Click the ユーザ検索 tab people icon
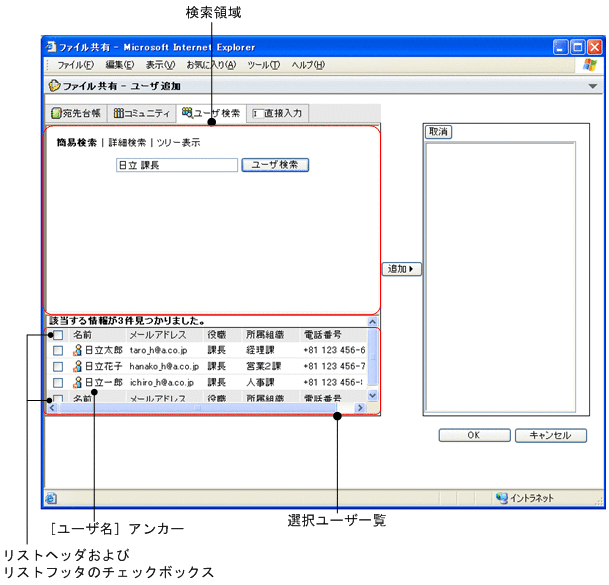609x585 pixels. click(187, 113)
